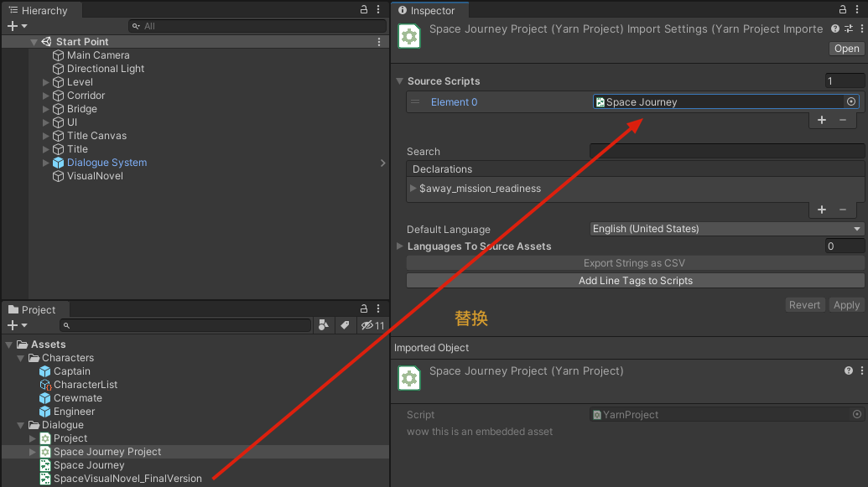The height and width of the screenshot is (487, 868).
Task: Click the Open button
Action: [846, 49]
